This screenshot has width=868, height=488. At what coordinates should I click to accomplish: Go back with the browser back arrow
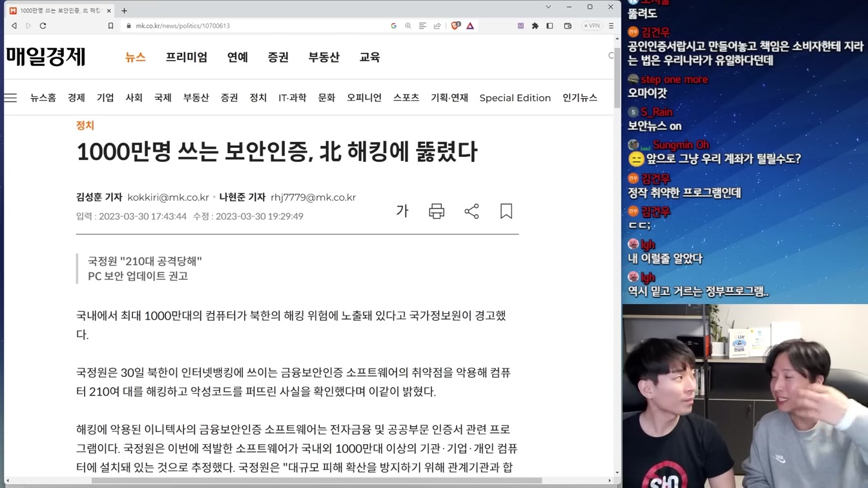14,26
